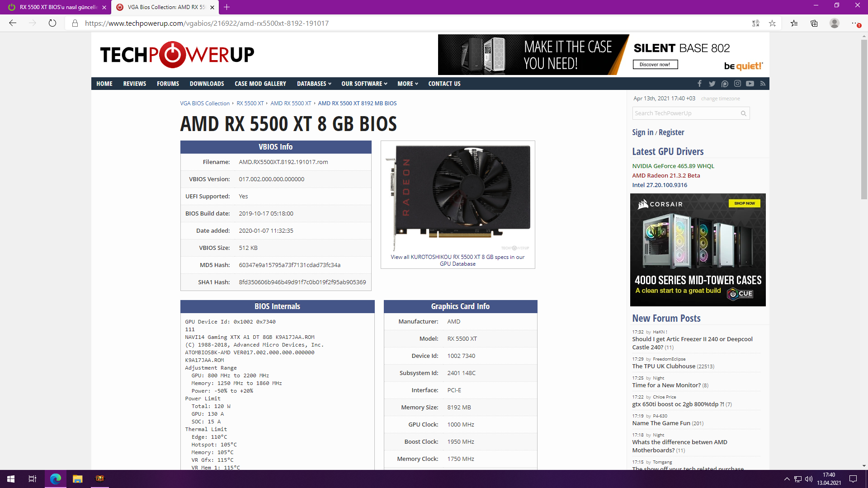Click the Discover now button in ad
This screenshot has height=488, width=868.
coord(655,65)
